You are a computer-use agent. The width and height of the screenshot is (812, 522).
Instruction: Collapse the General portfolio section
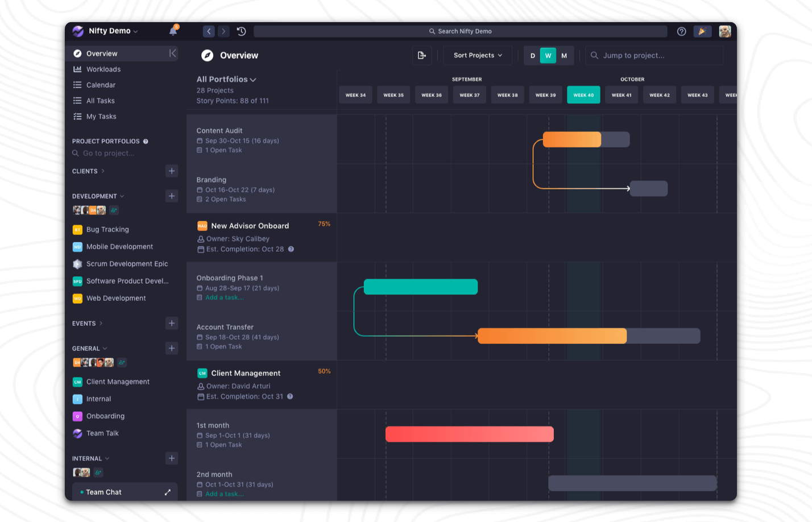(x=89, y=349)
